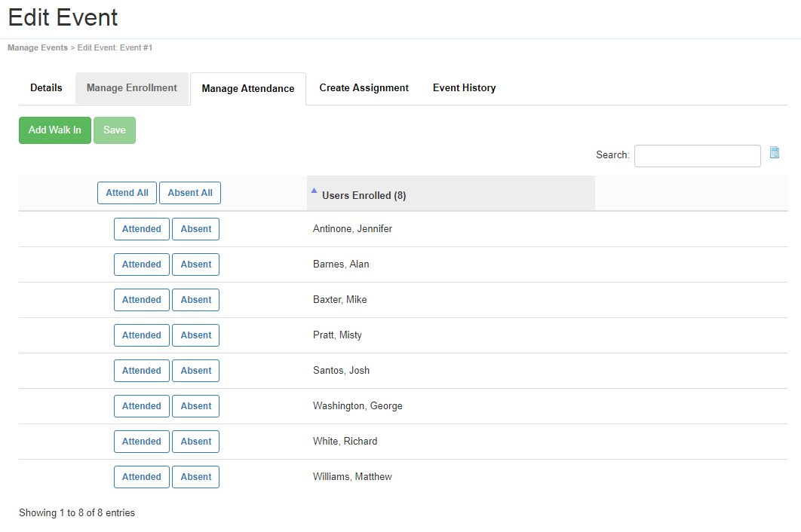Screen dimensions: 801x532
Task: Mark George Washington as Absent
Action: pyautogui.click(x=195, y=406)
